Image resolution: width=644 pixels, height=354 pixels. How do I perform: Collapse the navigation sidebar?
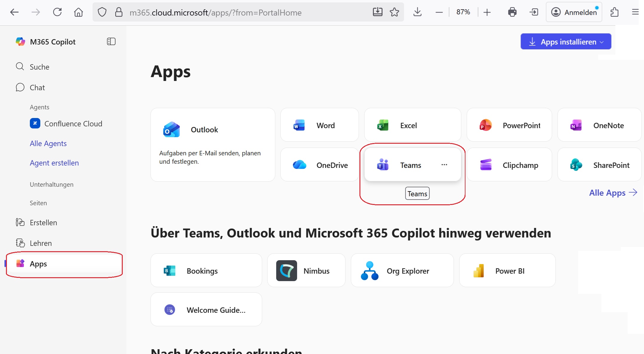[111, 42]
